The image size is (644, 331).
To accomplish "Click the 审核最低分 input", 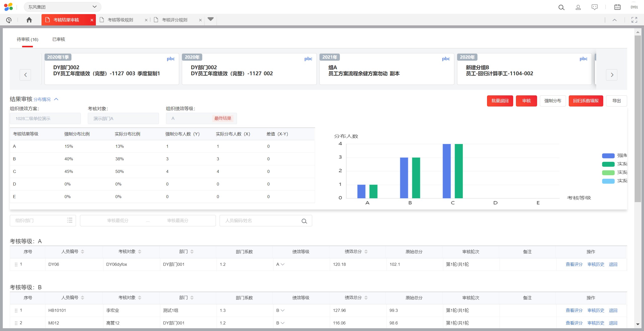I will tap(118, 221).
